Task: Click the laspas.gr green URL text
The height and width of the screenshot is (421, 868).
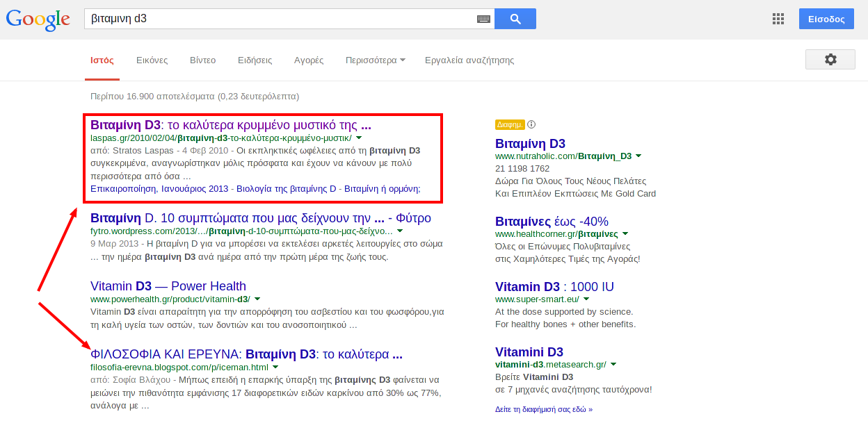Action: point(221,138)
